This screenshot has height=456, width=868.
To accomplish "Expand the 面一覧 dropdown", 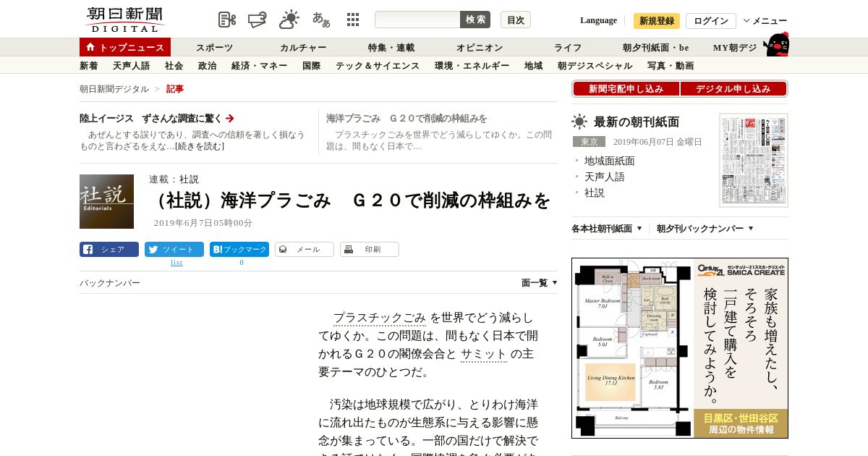I will [x=540, y=283].
